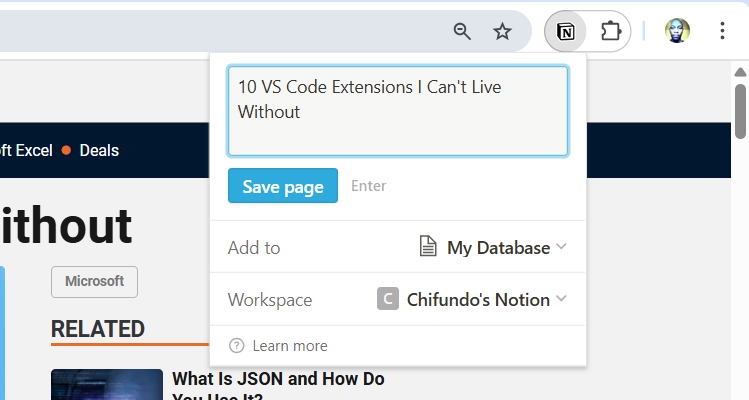Open the Deals navigation item
This screenshot has width=749, height=400.
pyautogui.click(x=99, y=150)
